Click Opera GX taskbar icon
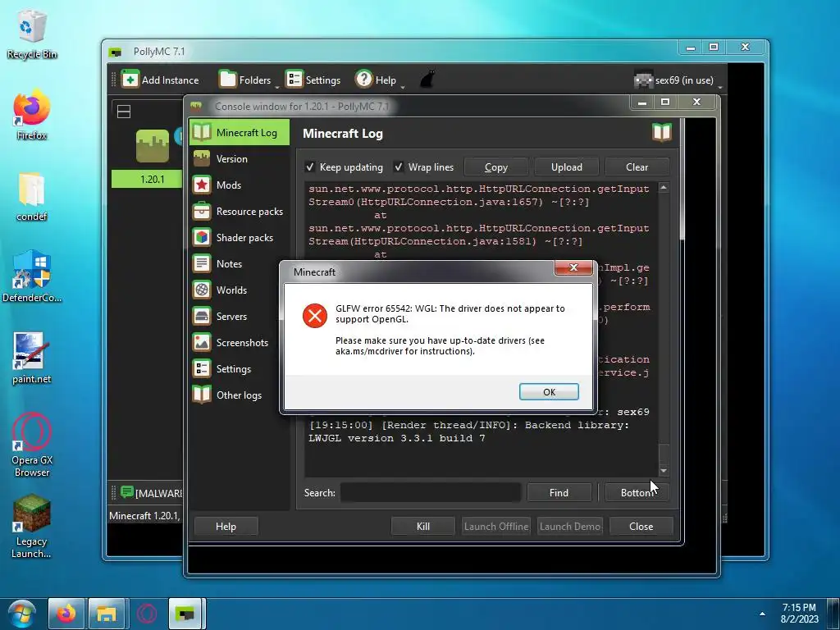The image size is (840, 630). [x=147, y=614]
